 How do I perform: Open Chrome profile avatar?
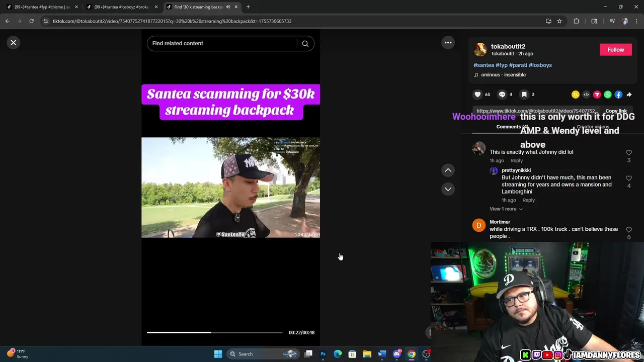coord(625,21)
